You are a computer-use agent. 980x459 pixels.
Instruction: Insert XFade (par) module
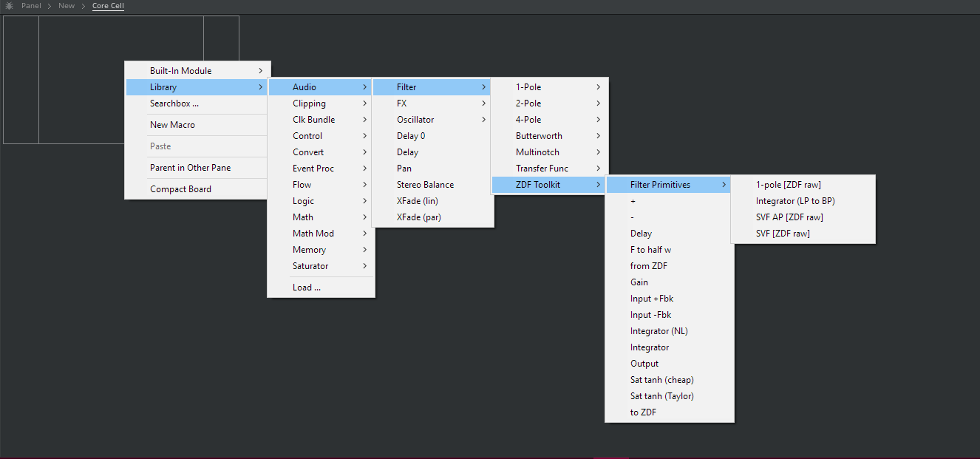[x=432, y=217]
